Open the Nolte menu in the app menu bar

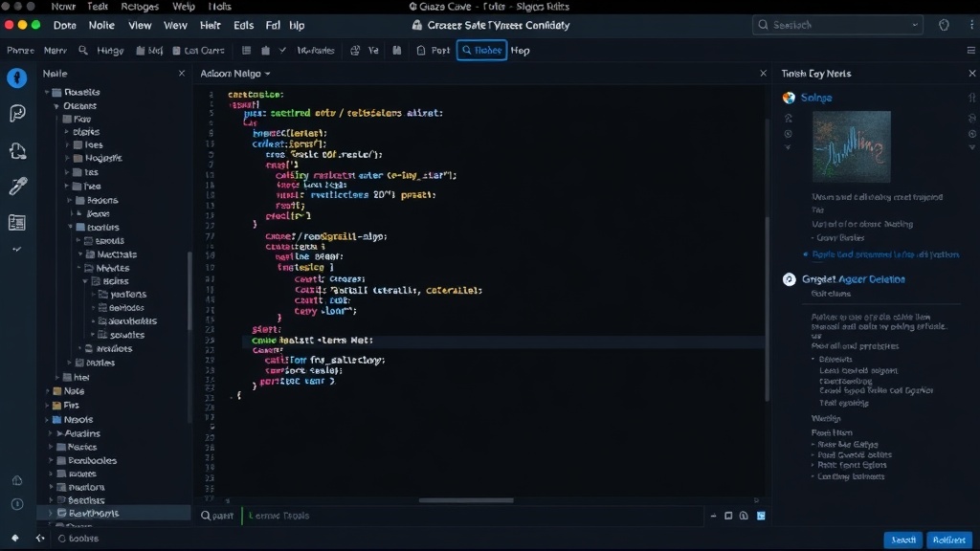101,25
